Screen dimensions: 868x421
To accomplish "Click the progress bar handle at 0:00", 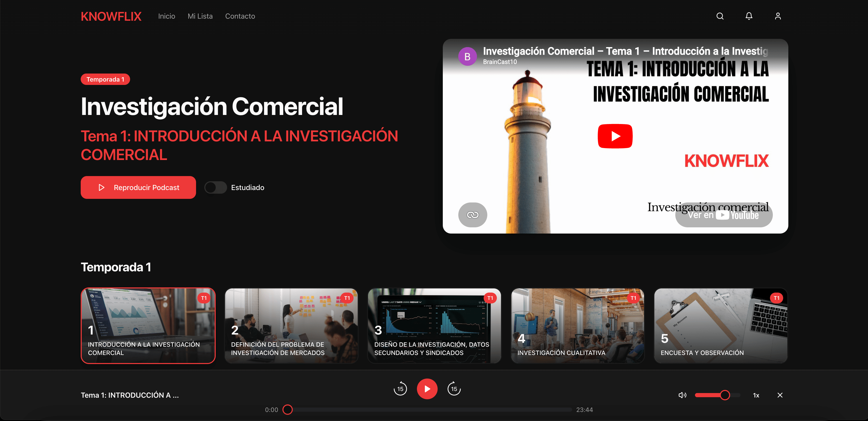I will 287,410.
